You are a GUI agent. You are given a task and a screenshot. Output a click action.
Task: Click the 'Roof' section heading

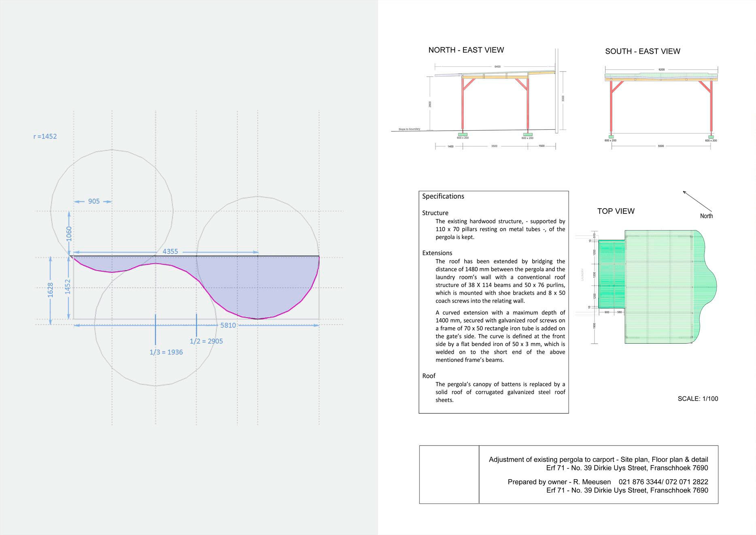[x=429, y=376]
